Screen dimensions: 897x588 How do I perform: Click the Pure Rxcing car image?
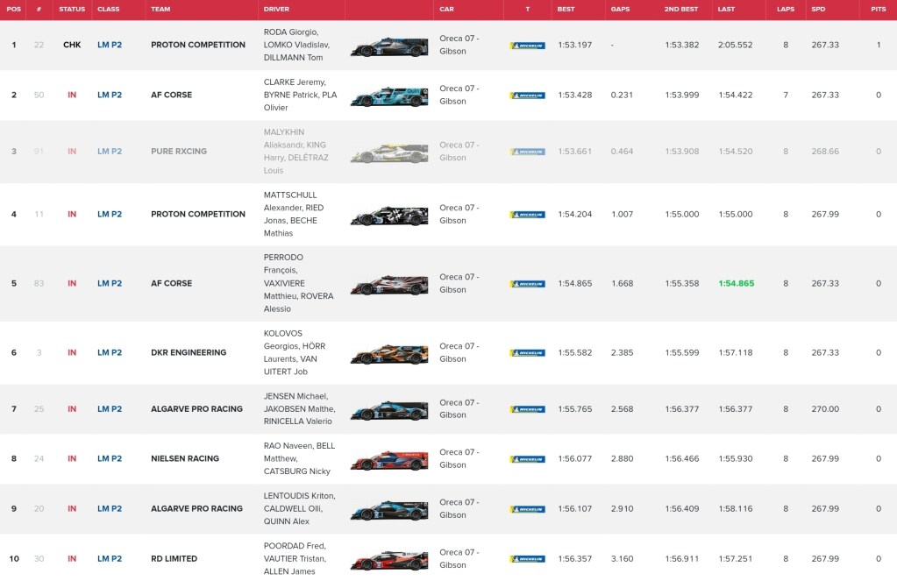click(389, 153)
